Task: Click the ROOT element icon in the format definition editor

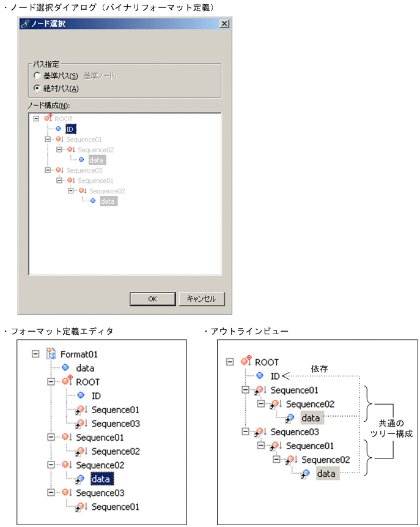Action: tap(65, 381)
